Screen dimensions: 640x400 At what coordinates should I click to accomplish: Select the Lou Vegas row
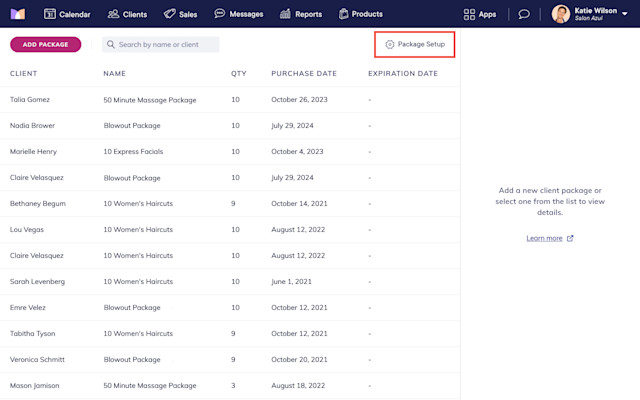(x=230, y=230)
